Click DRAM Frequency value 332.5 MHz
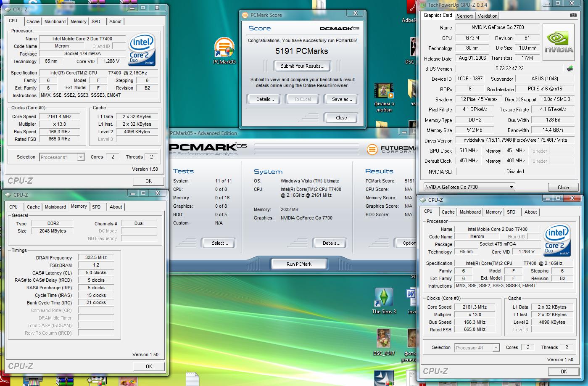The image size is (588, 386). pos(96,258)
